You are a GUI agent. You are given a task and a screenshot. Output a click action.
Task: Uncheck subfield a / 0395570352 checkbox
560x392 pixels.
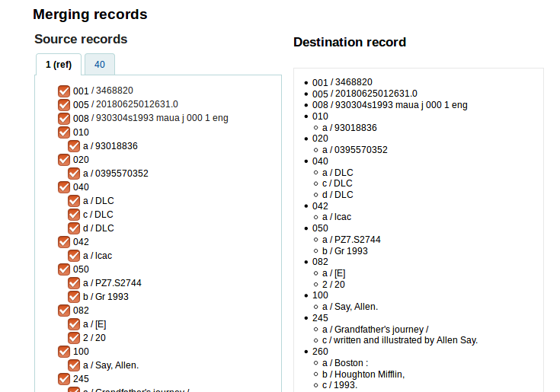74,174
